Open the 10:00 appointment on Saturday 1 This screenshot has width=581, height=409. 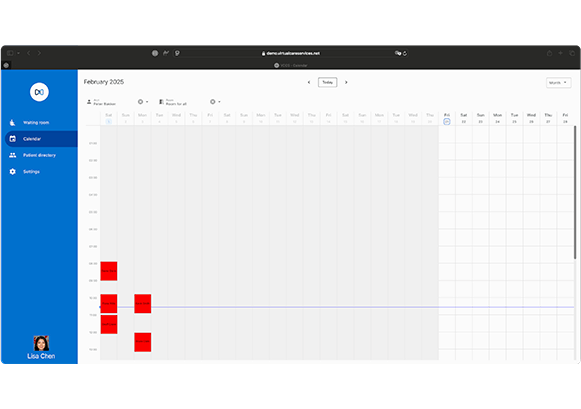coord(109,303)
